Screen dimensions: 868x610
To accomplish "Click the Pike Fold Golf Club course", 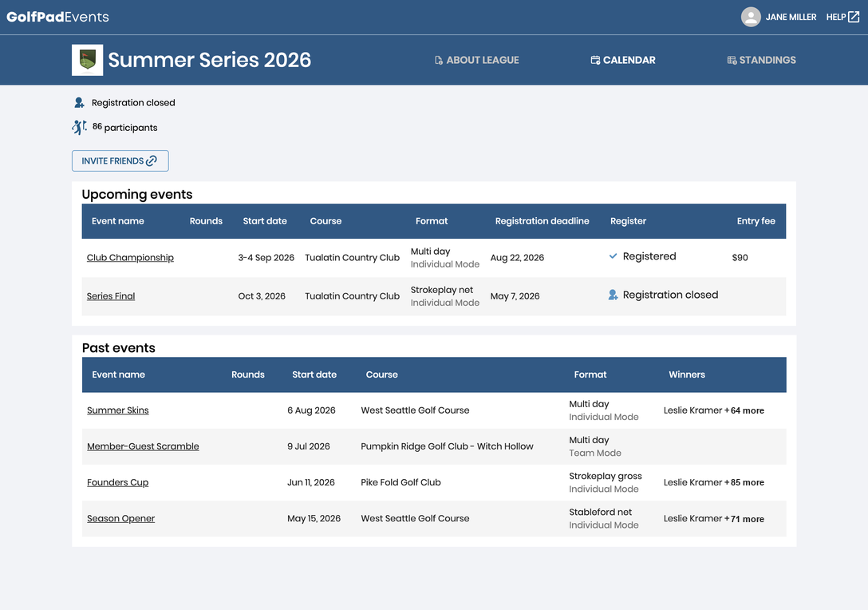I will coord(400,482).
